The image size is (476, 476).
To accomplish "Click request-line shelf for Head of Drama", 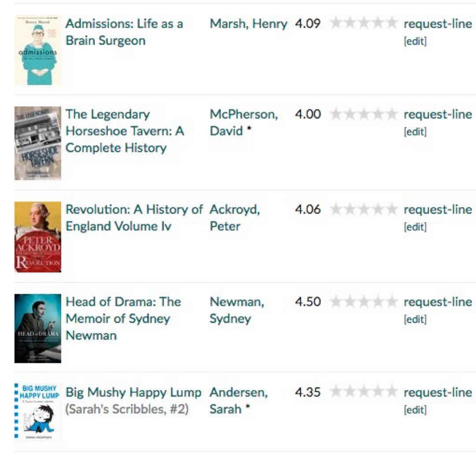I will point(437,302).
